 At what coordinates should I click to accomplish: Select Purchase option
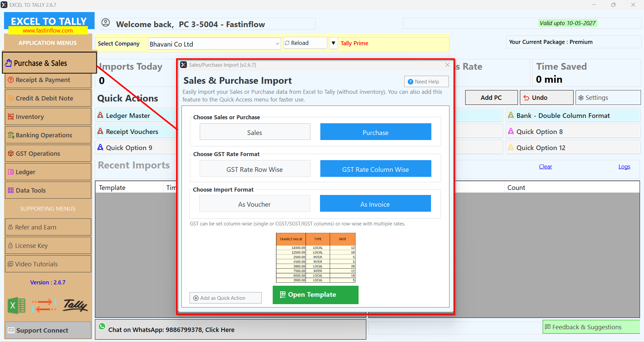[376, 132]
